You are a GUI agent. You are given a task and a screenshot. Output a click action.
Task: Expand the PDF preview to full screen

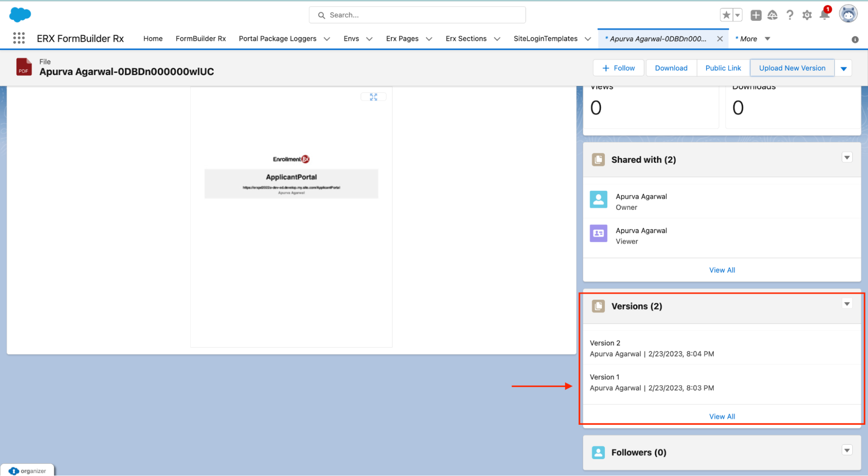tap(373, 97)
